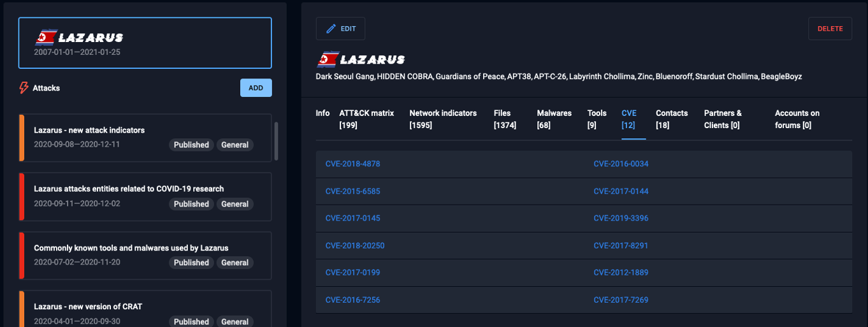Open the CVE-2019-3396 link
The image size is (868, 327).
pyautogui.click(x=621, y=218)
